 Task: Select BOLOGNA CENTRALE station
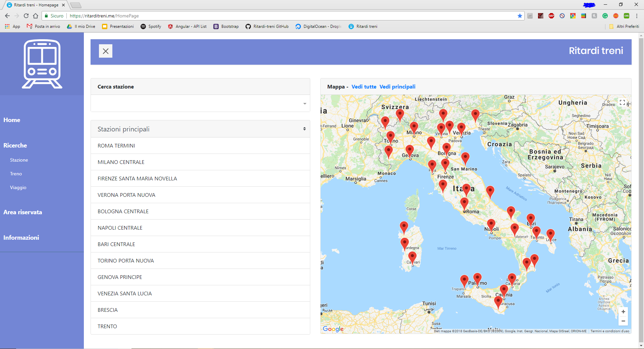point(200,212)
